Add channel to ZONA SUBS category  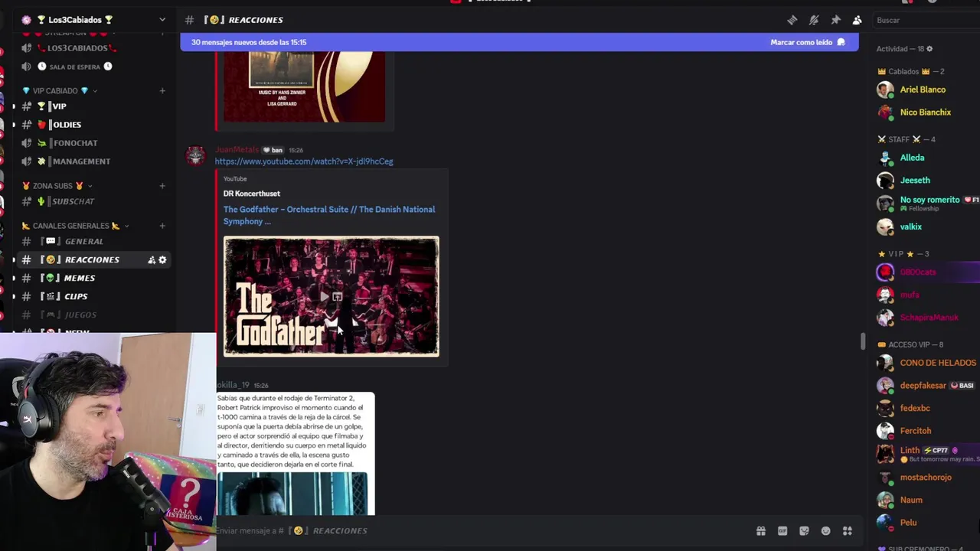pyautogui.click(x=162, y=186)
